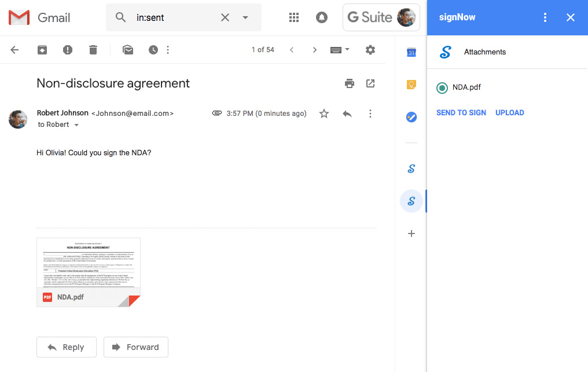Open the email in a new window

point(370,83)
